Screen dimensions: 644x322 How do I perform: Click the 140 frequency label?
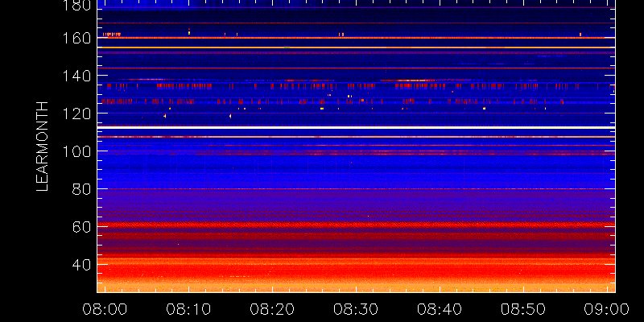pos(76,76)
